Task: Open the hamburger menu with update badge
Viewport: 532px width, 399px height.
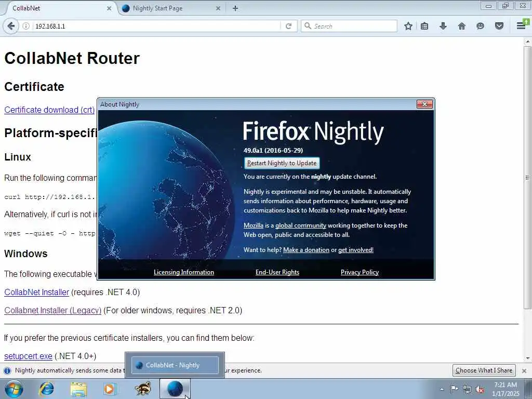Action: click(522, 25)
